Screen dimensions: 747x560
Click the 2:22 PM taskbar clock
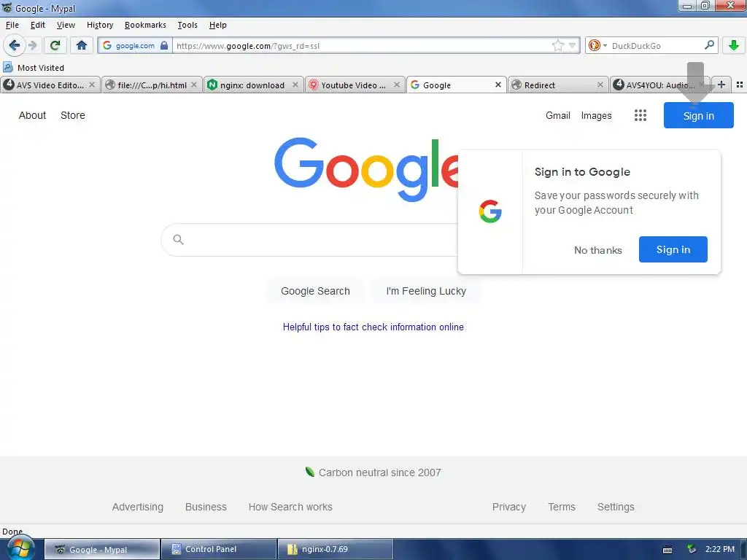(719, 549)
